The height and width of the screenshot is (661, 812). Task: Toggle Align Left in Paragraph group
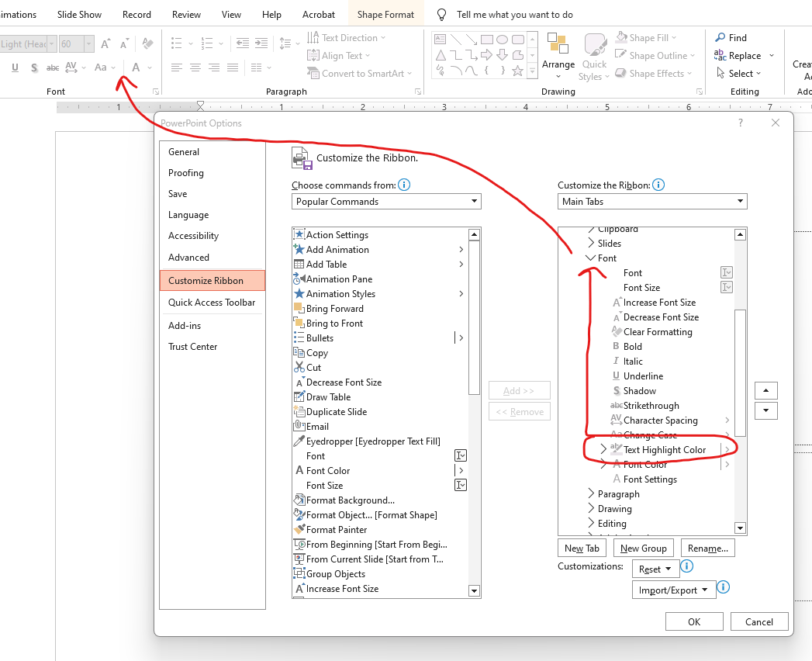(x=177, y=67)
